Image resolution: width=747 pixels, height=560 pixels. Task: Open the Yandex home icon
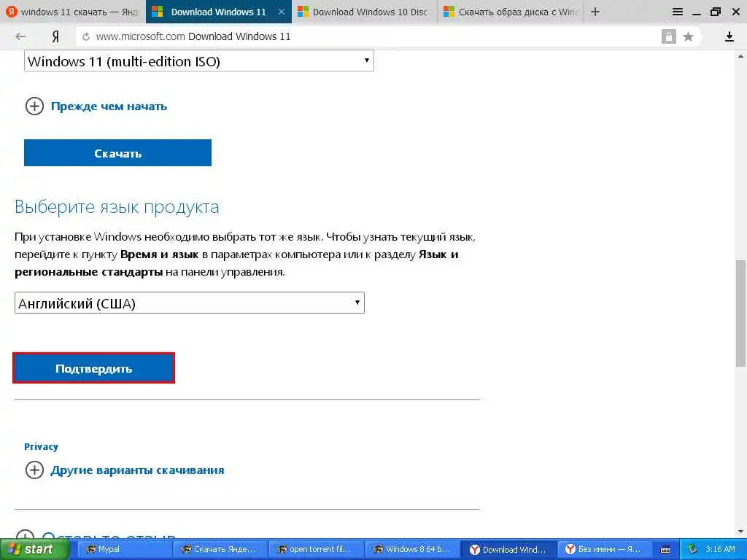pos(55,36)
